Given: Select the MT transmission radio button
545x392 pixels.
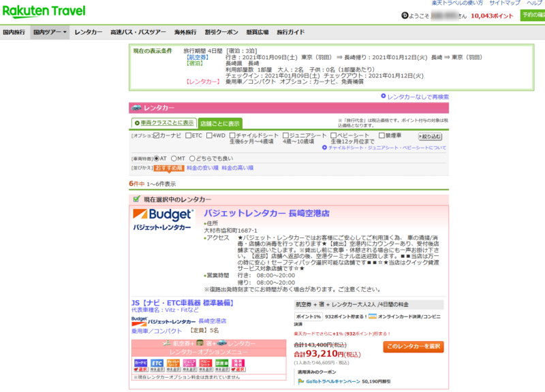Looking at the screenshot, I should 174,159.
